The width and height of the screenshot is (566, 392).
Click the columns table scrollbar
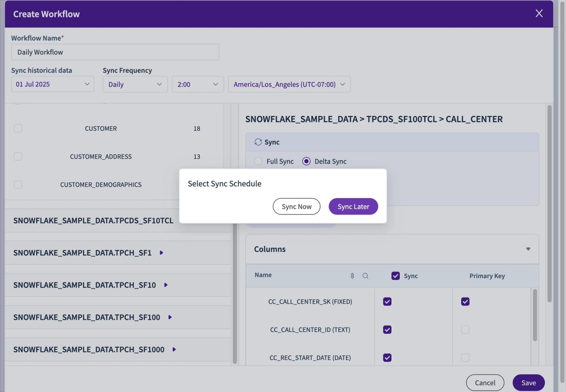535,315
